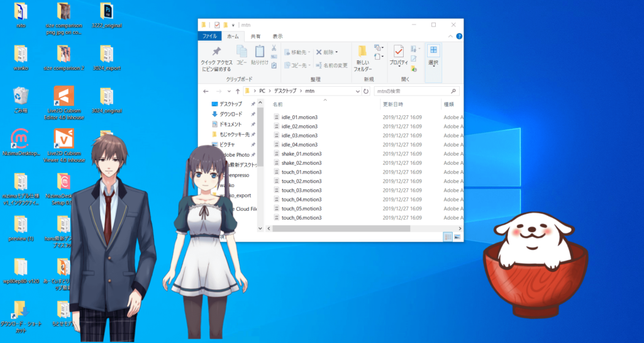The height and width of the screenshot is (343, 644).
Task: Select the 3222_original folder on desktop
Action: 106,15
